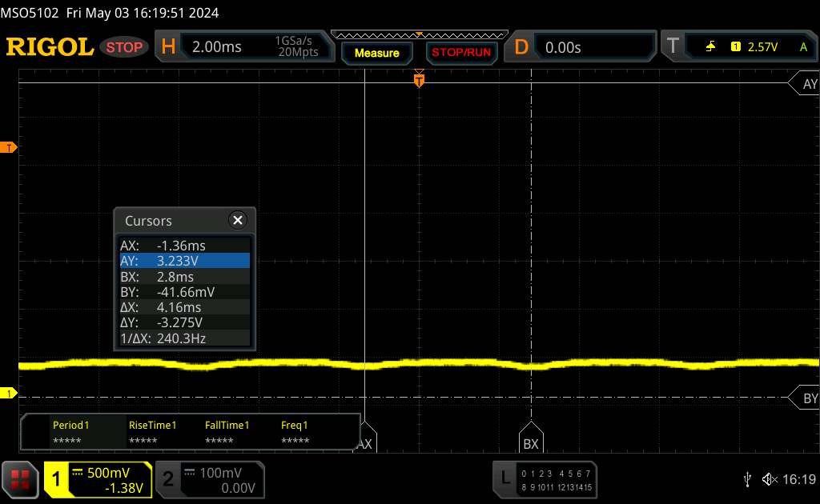Select the 0.00s horizontal delay value
This screenshot has height=504, width=820.
563,47
